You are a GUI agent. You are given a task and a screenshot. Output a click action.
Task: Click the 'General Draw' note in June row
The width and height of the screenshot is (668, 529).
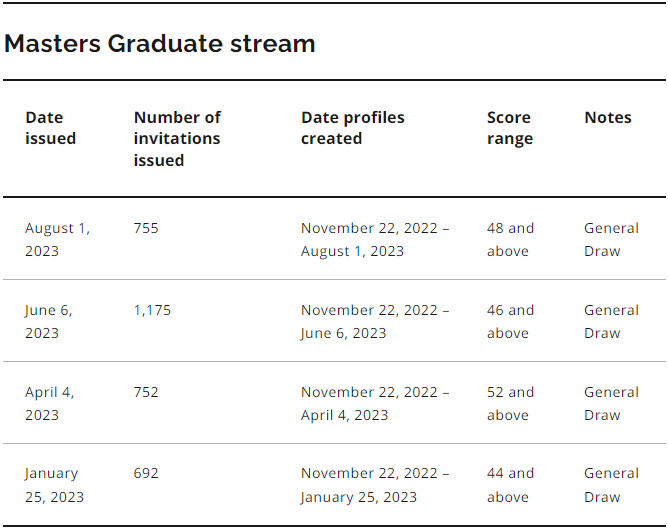coord(611,321)
